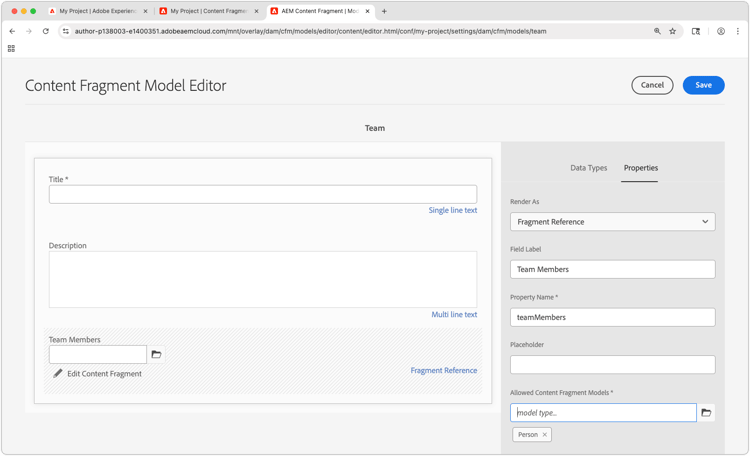Click folder icon next to Team Members field

pos(156,354)
